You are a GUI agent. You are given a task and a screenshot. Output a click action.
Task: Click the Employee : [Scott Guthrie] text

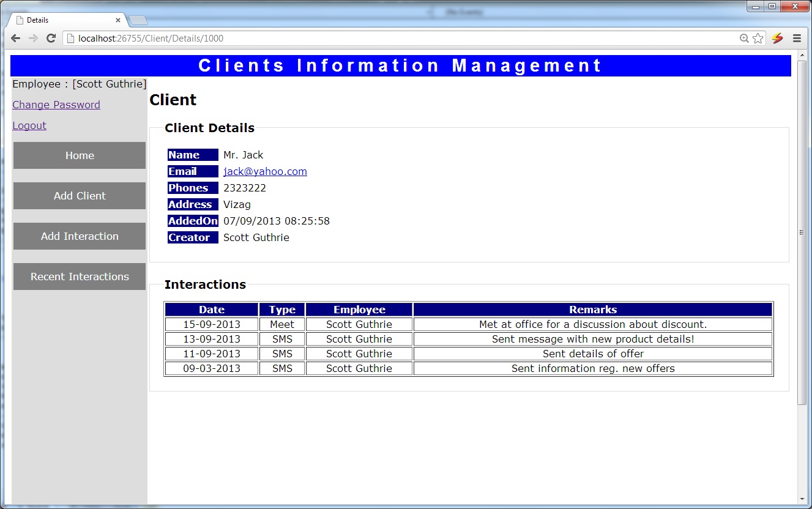pos(80,84)
